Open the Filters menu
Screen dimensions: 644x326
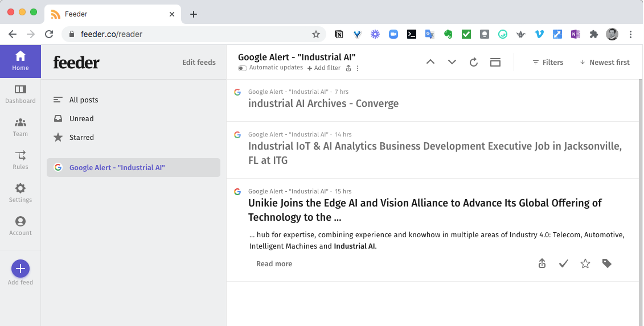pos(548,63)
